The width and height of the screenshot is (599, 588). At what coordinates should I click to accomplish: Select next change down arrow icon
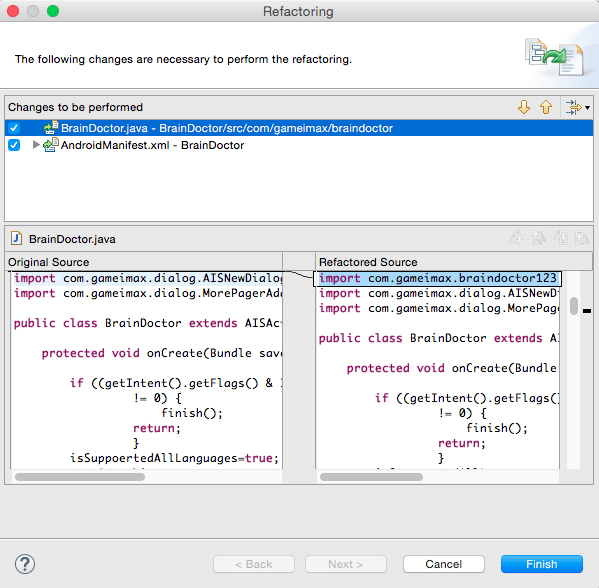pyautogui.click(x=524, y=107)
